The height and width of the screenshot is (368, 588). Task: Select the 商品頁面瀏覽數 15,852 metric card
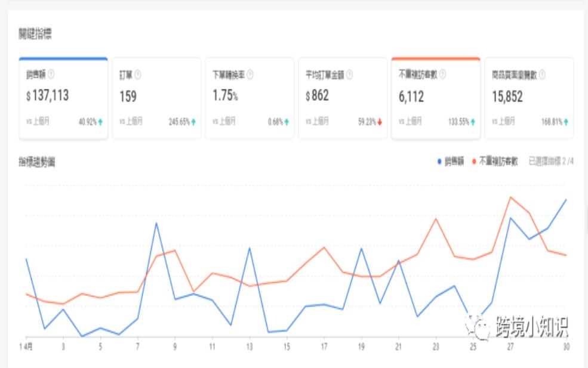528,98
